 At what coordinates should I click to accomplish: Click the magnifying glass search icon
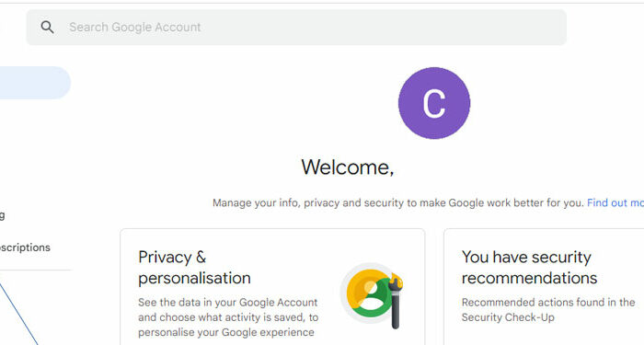point(47,28)
